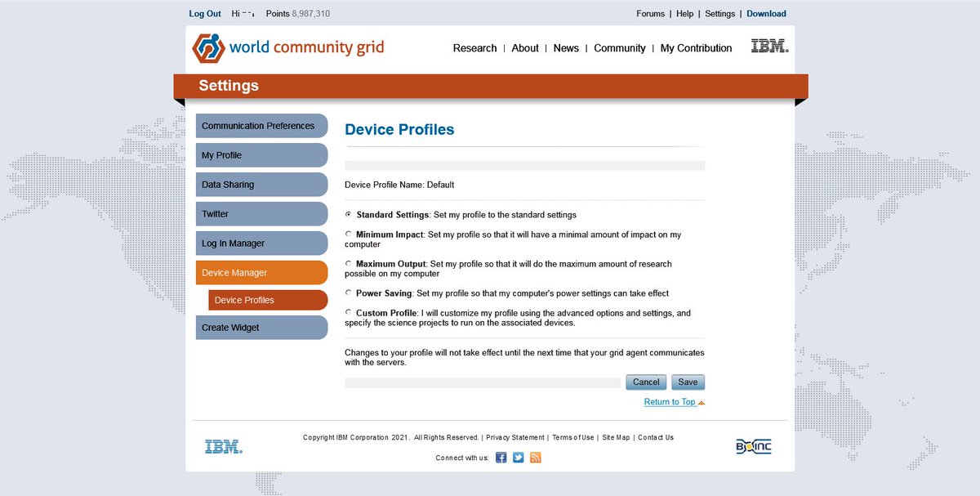
Task: Open the News menu
Action: coord(566,48)
